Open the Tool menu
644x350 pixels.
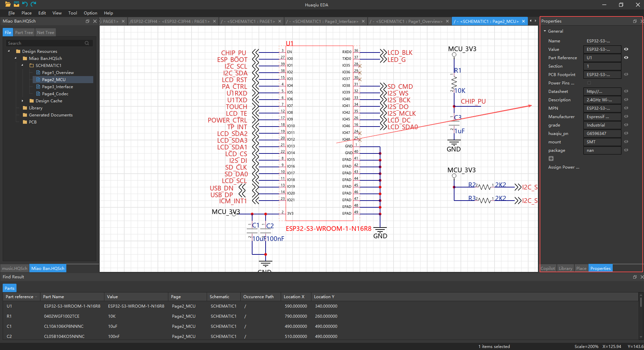coord(73,13)
